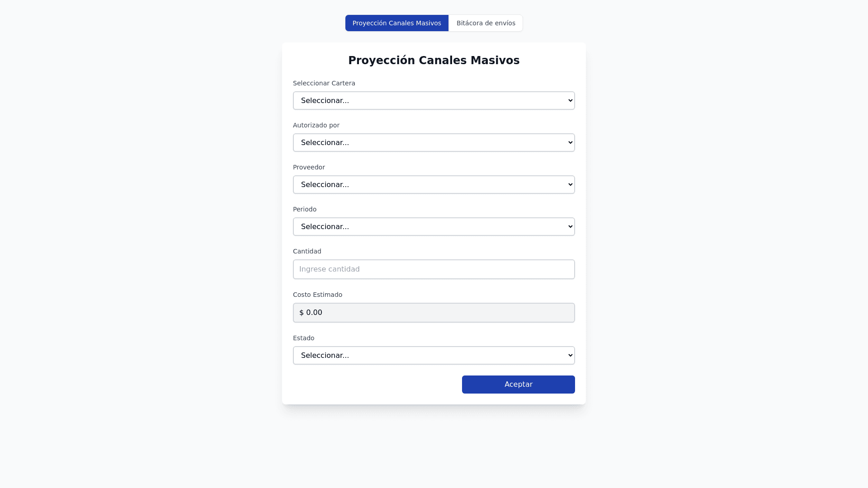Open the Seleccionar Cartera dropdown

pyautogui.click(x=433, y=101)
